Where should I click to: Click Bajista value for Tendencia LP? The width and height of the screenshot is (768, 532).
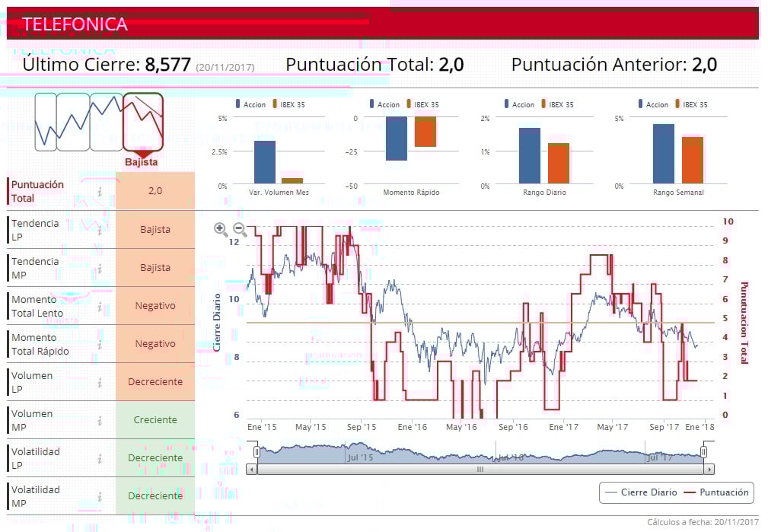tap(155, 229)
